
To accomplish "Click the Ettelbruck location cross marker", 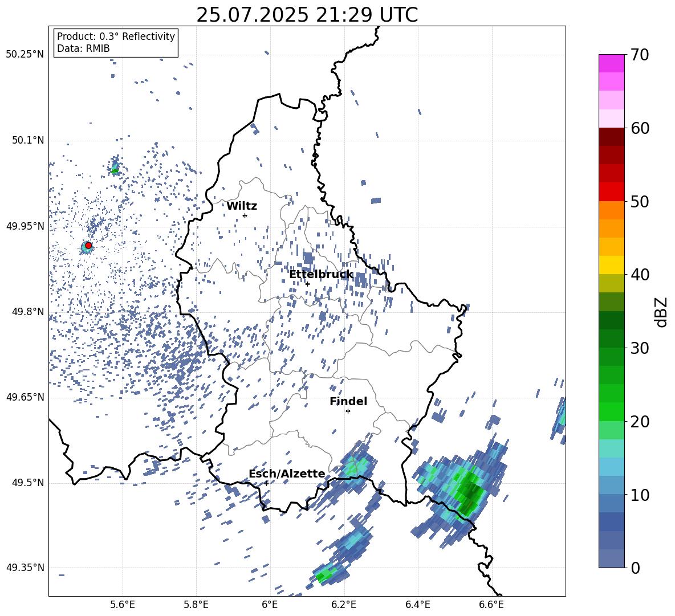I will (x=307, y=284).
